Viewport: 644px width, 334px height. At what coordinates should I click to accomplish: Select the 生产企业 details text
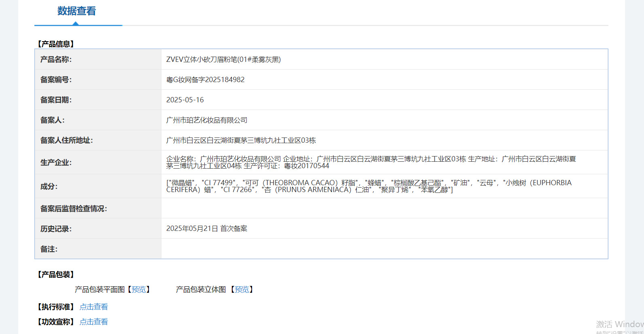(371, 162)
